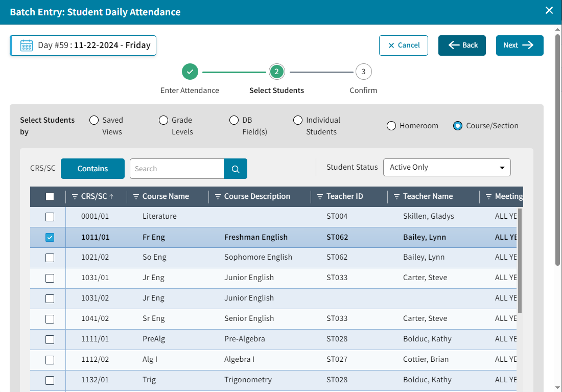Select the Grade Levels radio option
Image resolution: width=562 pixels, height=392 pixels.
163,120
